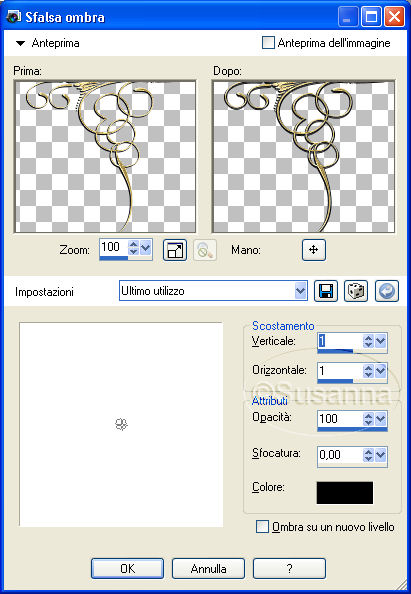The image size is (411, 594).
Task: Click the Verticale offset input field
Action: (x=340, y=341)
